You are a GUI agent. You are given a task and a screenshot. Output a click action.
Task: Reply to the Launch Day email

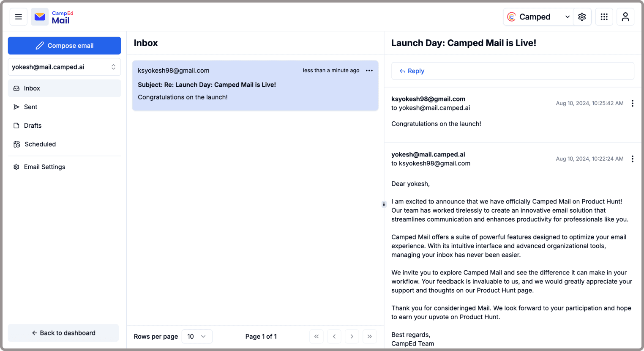[x=513, y=71]
